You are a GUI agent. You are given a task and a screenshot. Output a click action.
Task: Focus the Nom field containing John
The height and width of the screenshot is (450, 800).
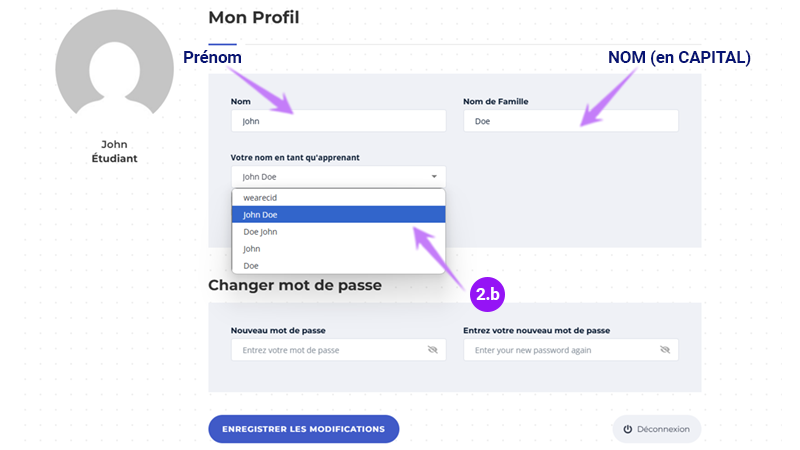point(338,121)
